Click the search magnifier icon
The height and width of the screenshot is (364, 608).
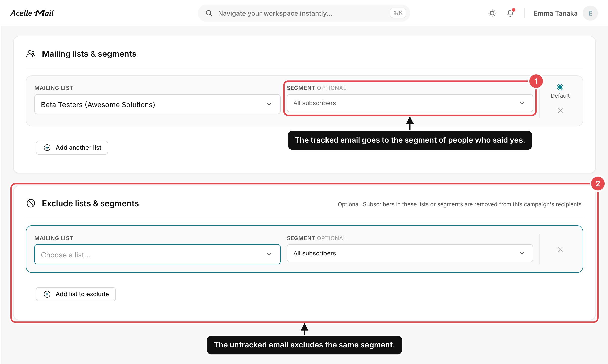click(x=209, y=13)
